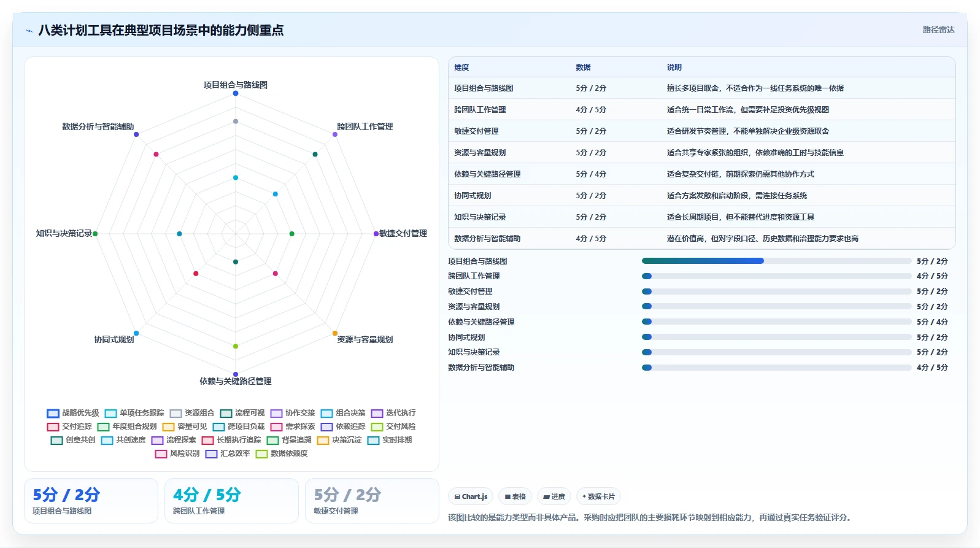Hide the 依赖追踪 dataset via legend
The width and height of the screenshot is (980, 548).
point(343,426)
